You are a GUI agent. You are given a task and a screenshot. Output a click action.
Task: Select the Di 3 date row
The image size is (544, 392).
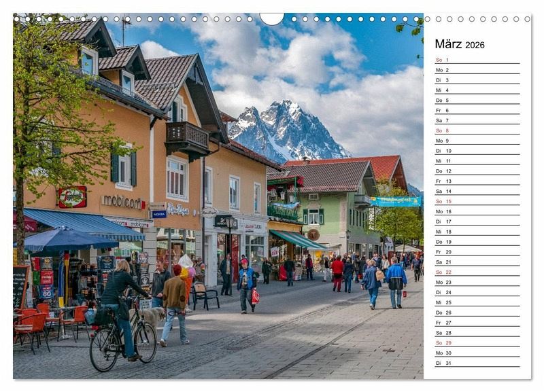[x=477, y=80]
